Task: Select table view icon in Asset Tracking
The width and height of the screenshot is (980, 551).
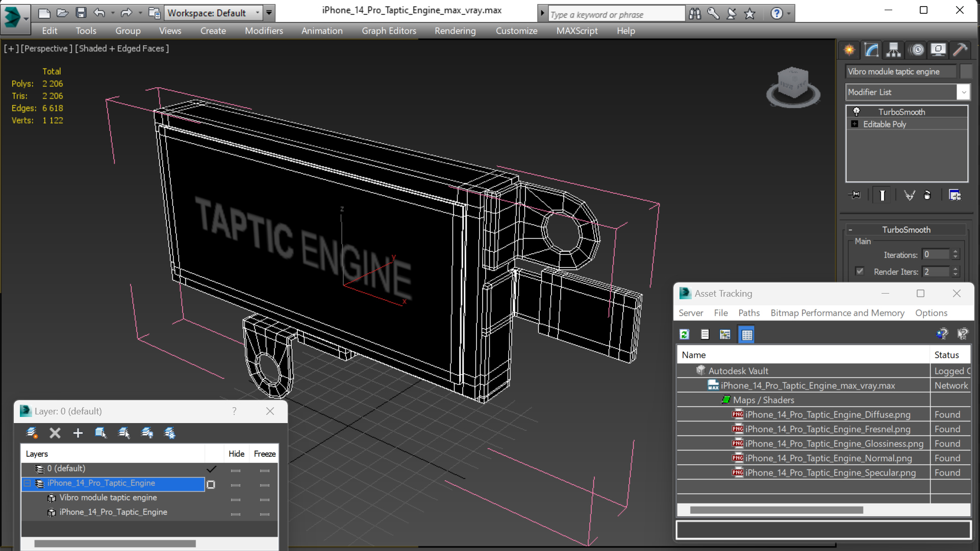Action: pyautogui.click(x=746, y=334)
